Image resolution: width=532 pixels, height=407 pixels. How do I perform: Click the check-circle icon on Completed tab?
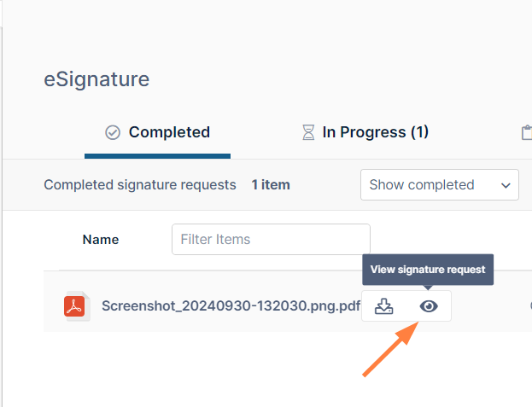[113, 132]
